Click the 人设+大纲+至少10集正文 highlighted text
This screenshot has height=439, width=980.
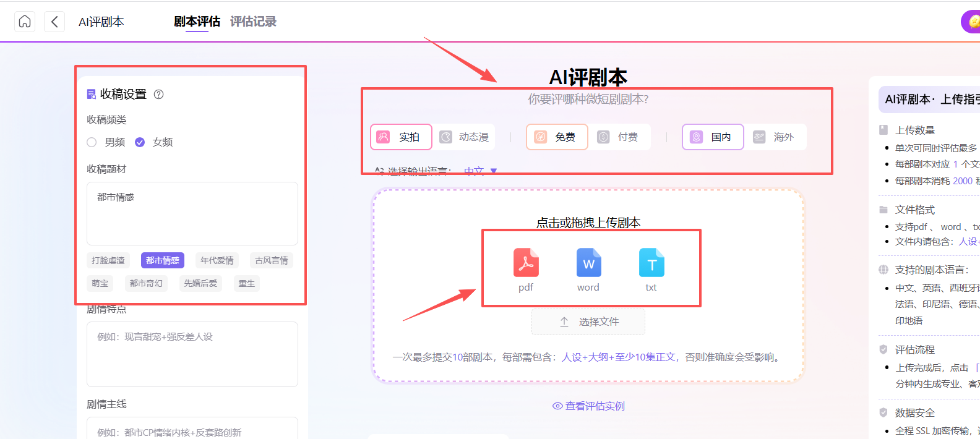[x=619, y=357]
